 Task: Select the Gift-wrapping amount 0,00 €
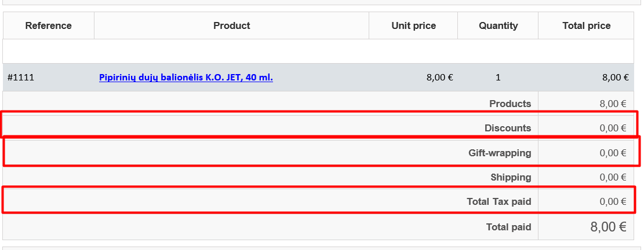coord(613,153)
